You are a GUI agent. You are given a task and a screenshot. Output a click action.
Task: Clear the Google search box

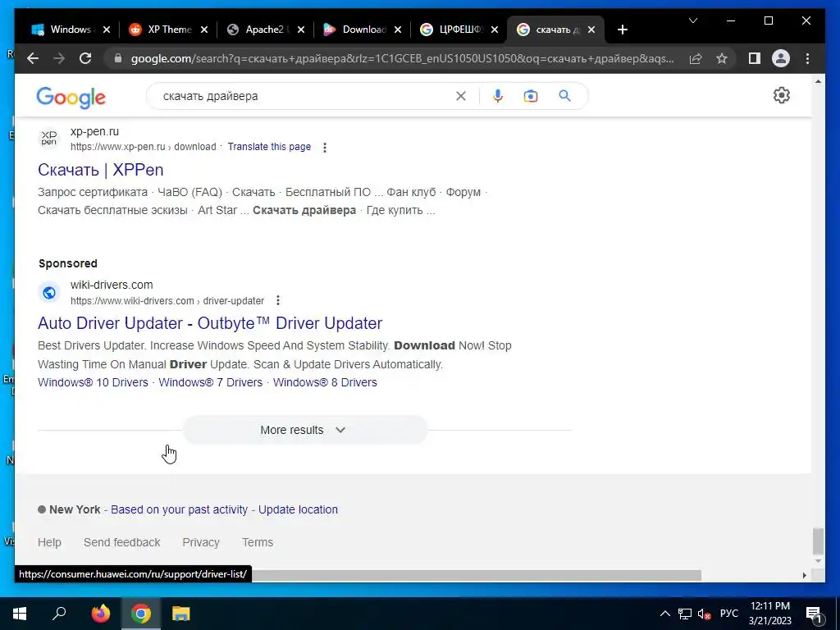(461, 96)
